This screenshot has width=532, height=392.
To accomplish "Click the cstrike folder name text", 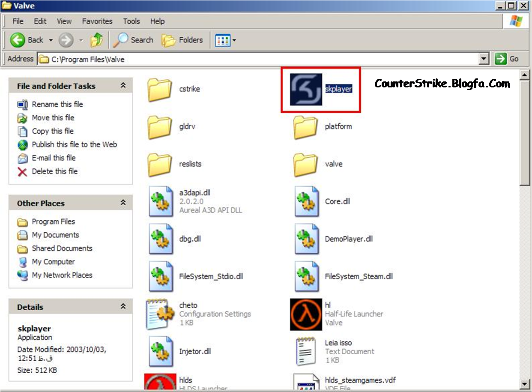I will click(x=190, y=89).
